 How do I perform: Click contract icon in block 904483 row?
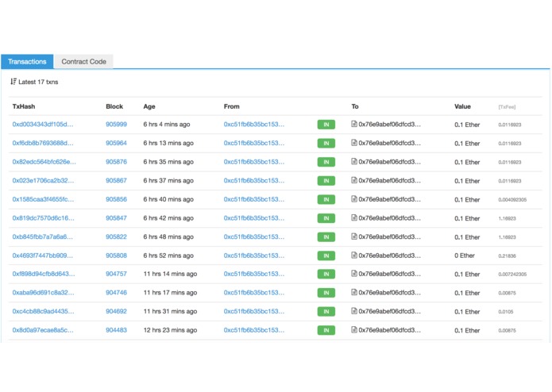354,329
